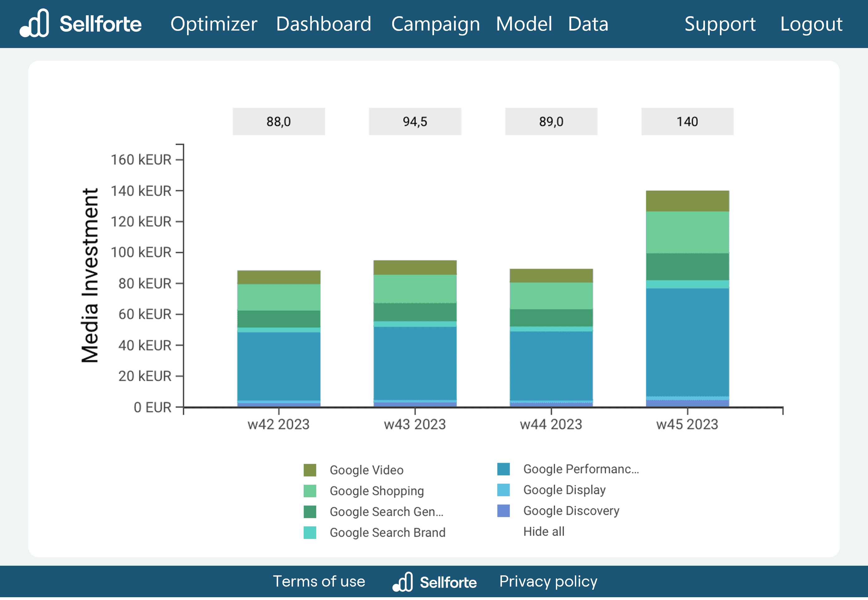
Task: Click the Sellforte logo icon in footer
Action: coord(403,582)
